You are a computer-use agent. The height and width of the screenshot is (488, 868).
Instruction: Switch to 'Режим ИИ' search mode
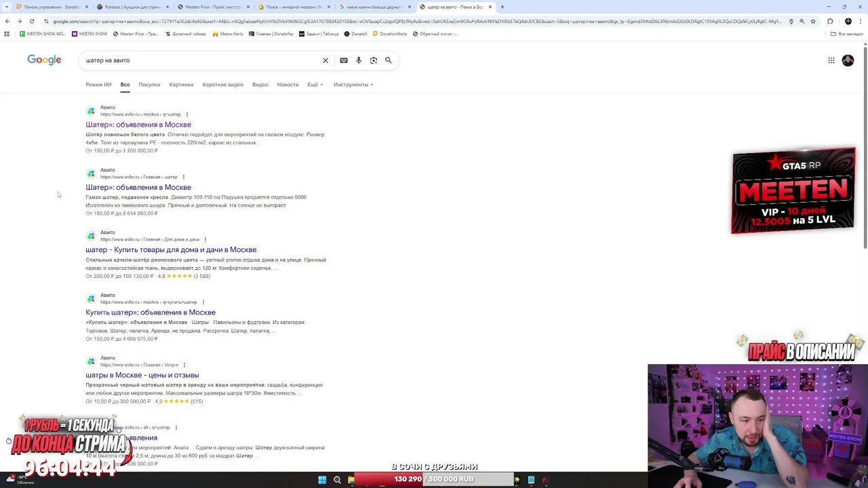[x=98, y=85]
